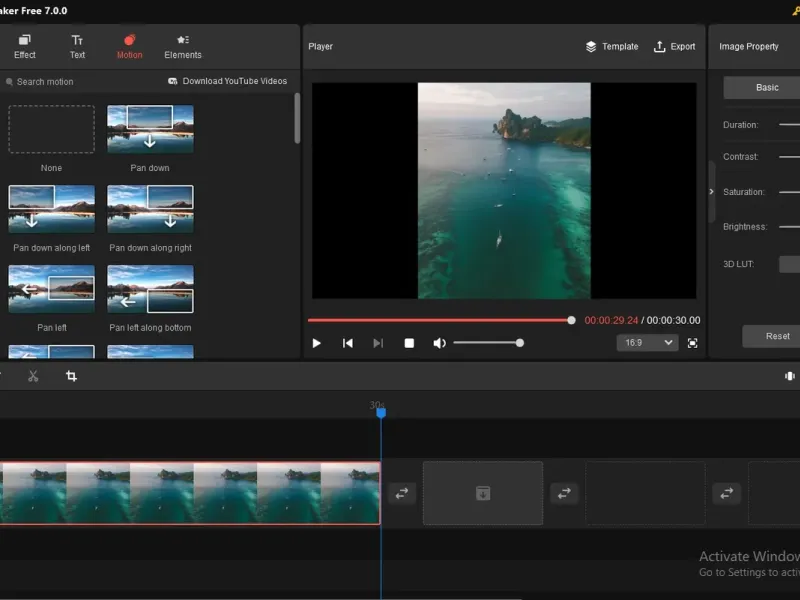The image size is (800, 600).
Task: Open the Elements tab
Action: click(183, 46)
